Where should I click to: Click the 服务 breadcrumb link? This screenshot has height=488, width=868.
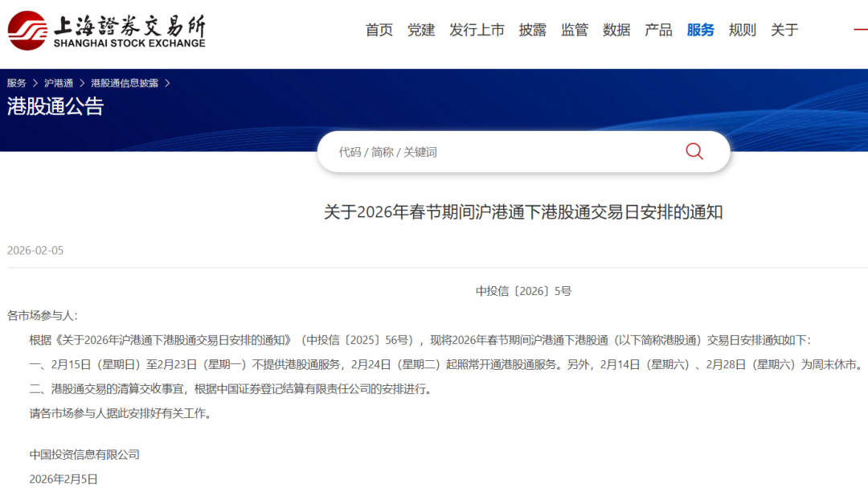click(17, 83)
